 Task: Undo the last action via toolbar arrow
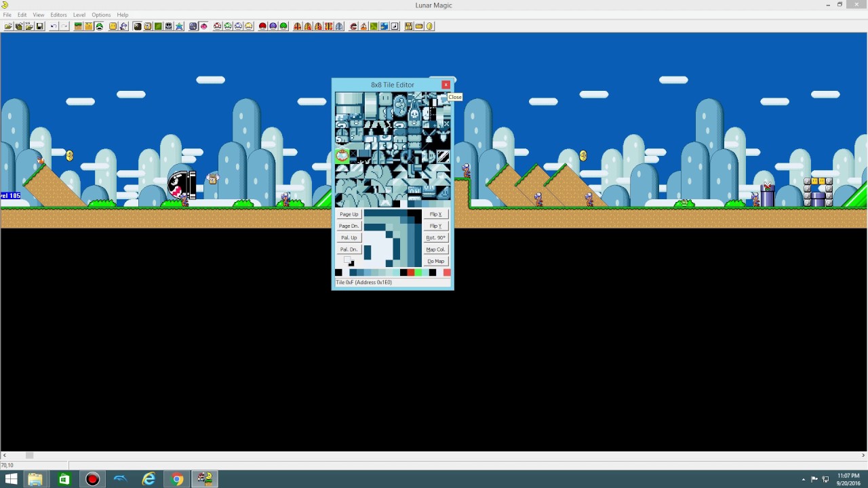point(54,26)
